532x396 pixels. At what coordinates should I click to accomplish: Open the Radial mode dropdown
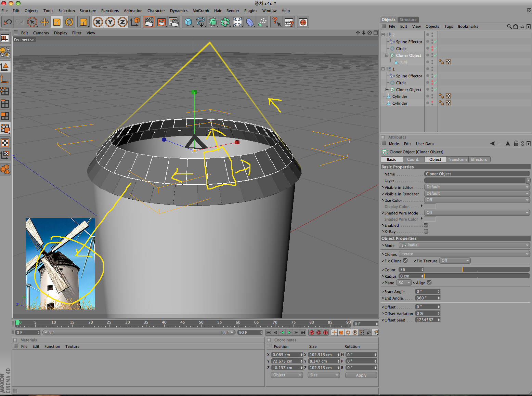click(x=464, y=245)
